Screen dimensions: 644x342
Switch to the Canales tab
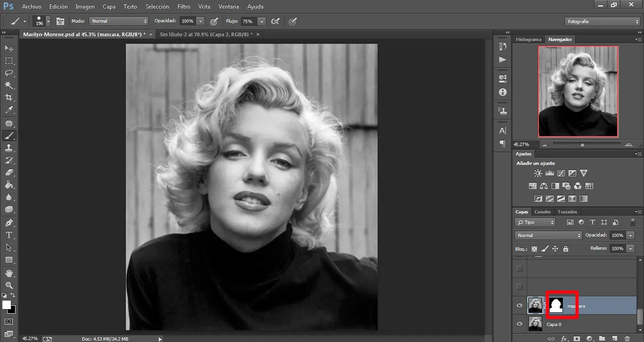click(x=542, y=212)
